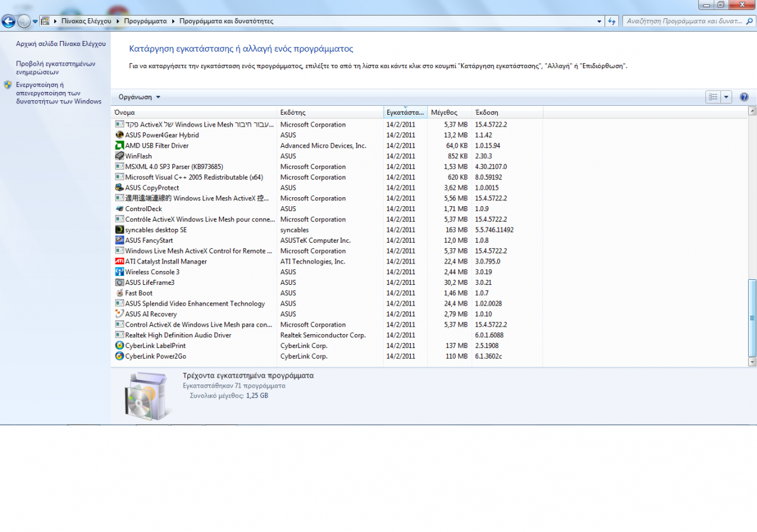
Task: Click the Control Panel icon in the address bar
Action: point(45,21)
